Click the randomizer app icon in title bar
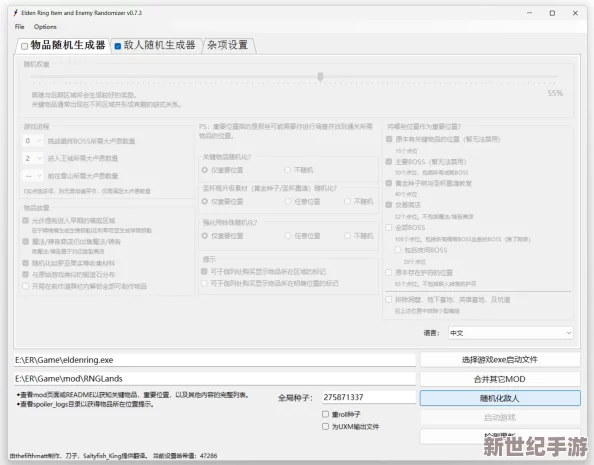The image size is (594, 465). tap(16, 13)
